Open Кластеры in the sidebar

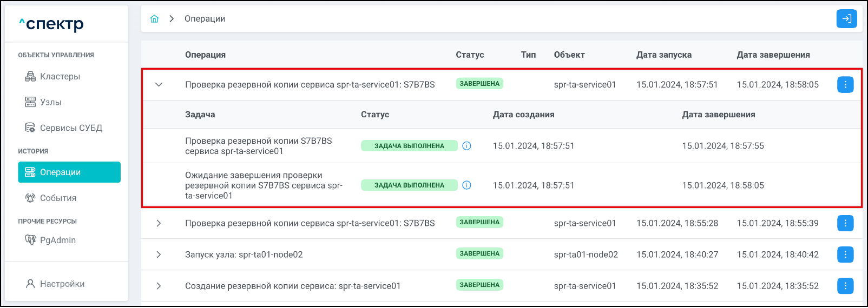[x=60, y=77]
